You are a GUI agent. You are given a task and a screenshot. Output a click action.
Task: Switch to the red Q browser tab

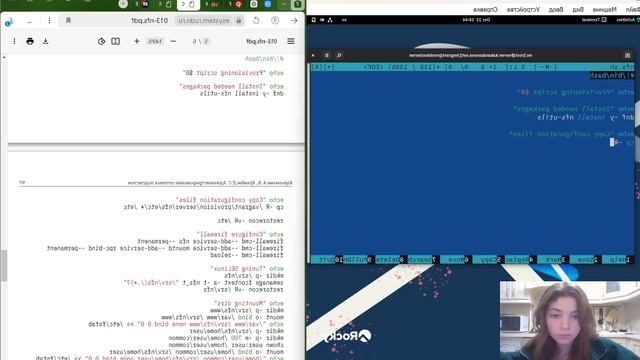pos(238,4)
